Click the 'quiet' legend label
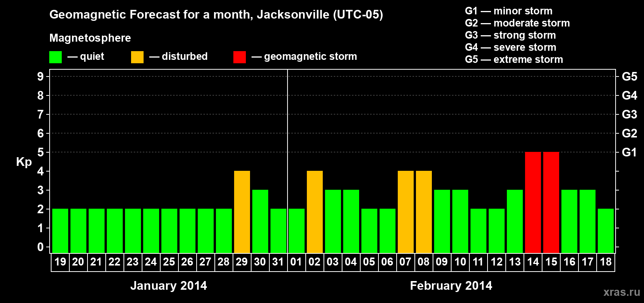The width and height of the screenshot is (644, 303). (x=92, y=56)
